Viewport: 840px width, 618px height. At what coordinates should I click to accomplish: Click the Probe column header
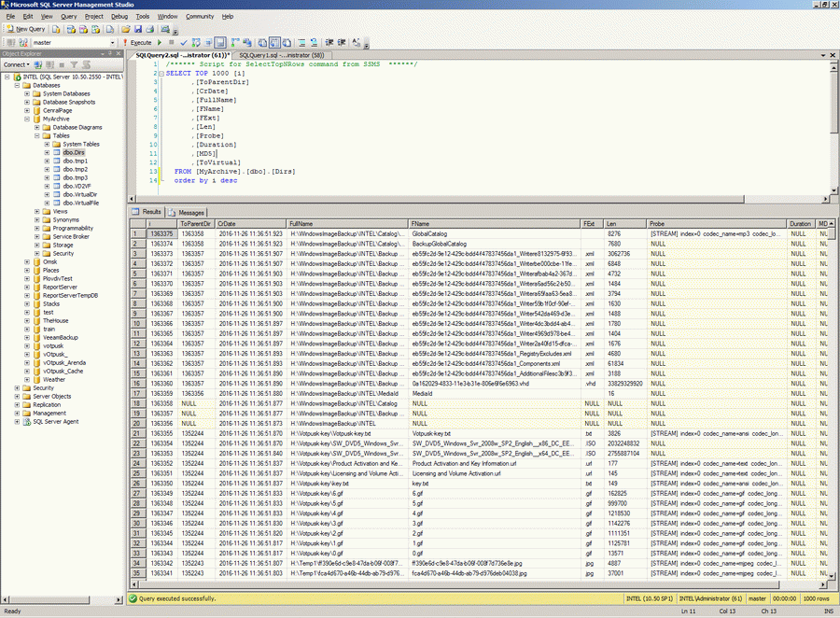(x=716, y=223)
